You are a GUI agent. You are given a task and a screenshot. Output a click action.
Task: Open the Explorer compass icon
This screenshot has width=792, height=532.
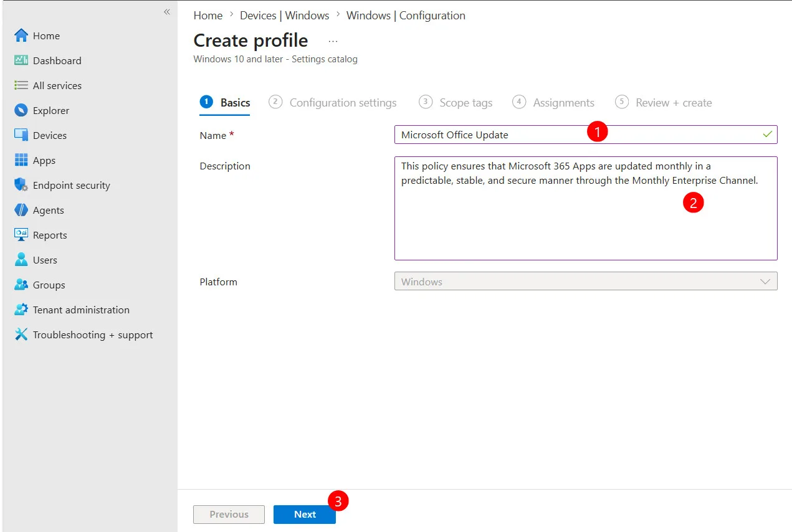[x=21, y=110]
